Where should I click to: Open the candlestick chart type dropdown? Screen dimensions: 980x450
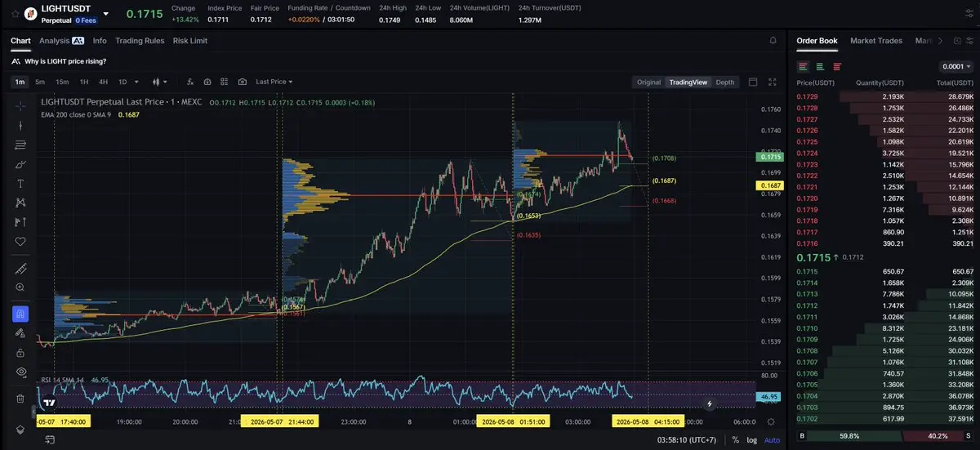click(x=159, y=82)
